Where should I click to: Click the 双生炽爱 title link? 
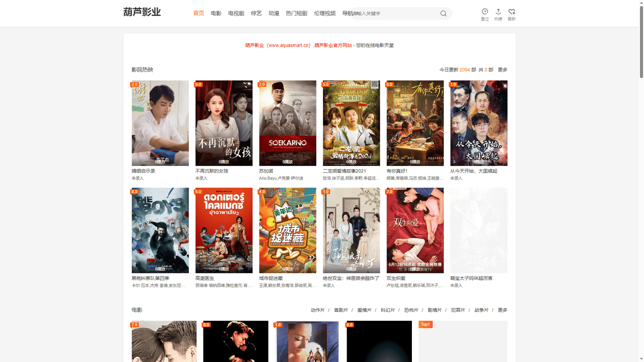(396, 278)
